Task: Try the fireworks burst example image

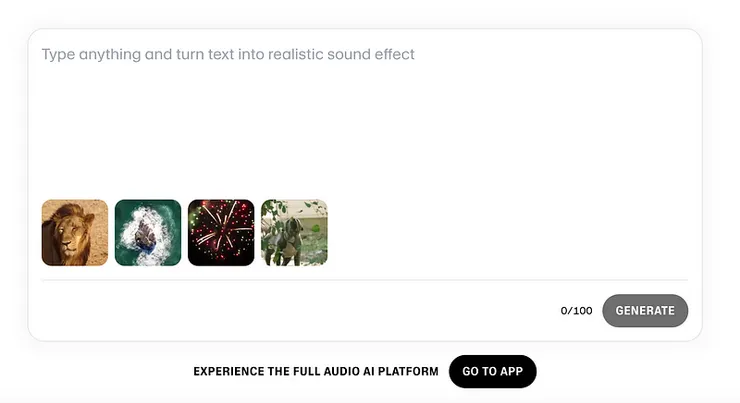Action: click(221, 233)
